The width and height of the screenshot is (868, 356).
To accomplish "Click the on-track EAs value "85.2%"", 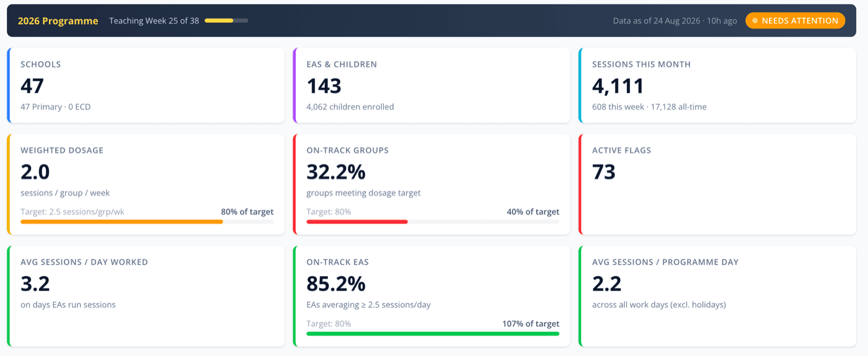I will (x=336, y=284).
